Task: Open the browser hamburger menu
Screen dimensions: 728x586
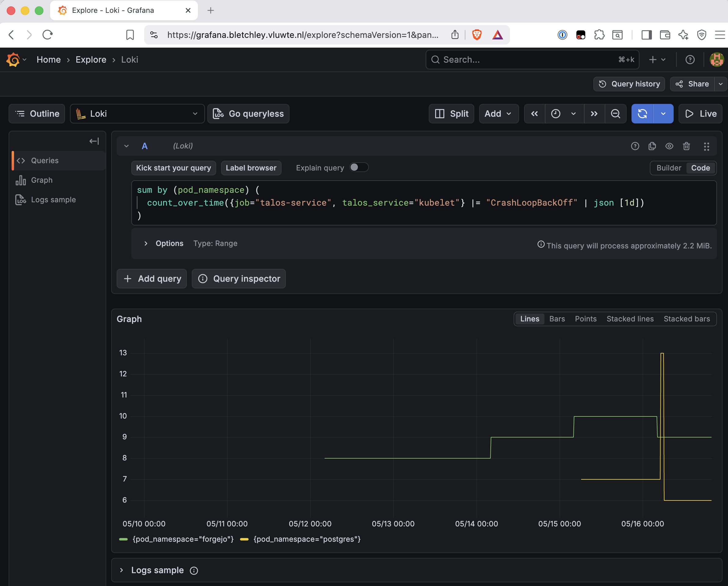Action: [720, 35]
